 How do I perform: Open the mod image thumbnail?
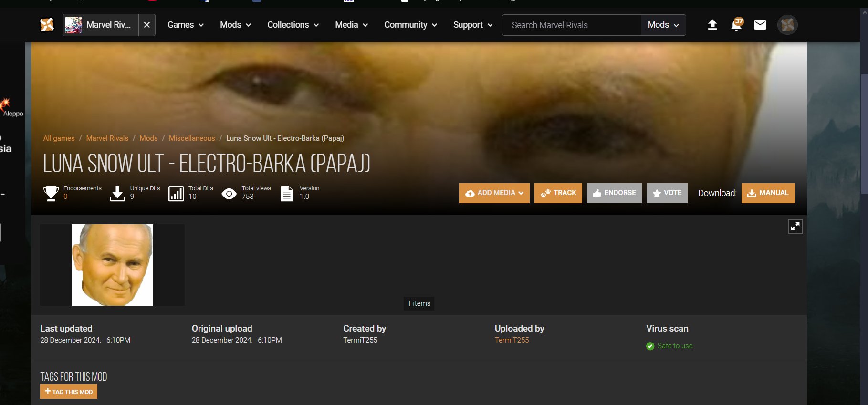pos(112,265)
